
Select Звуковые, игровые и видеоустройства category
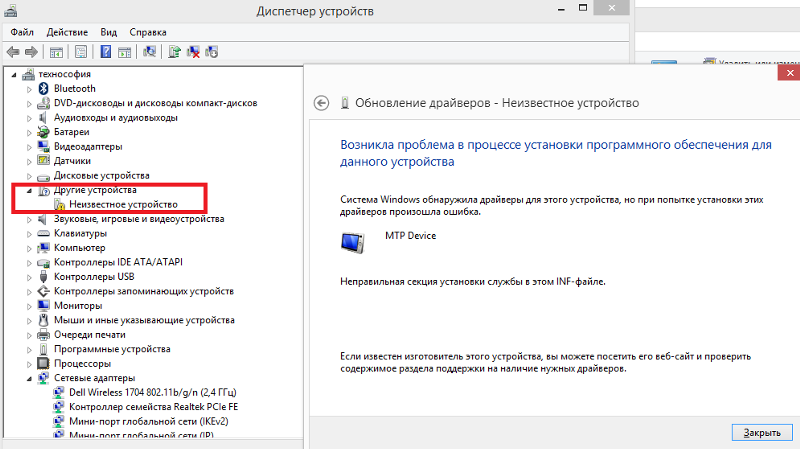coord(139,219)
